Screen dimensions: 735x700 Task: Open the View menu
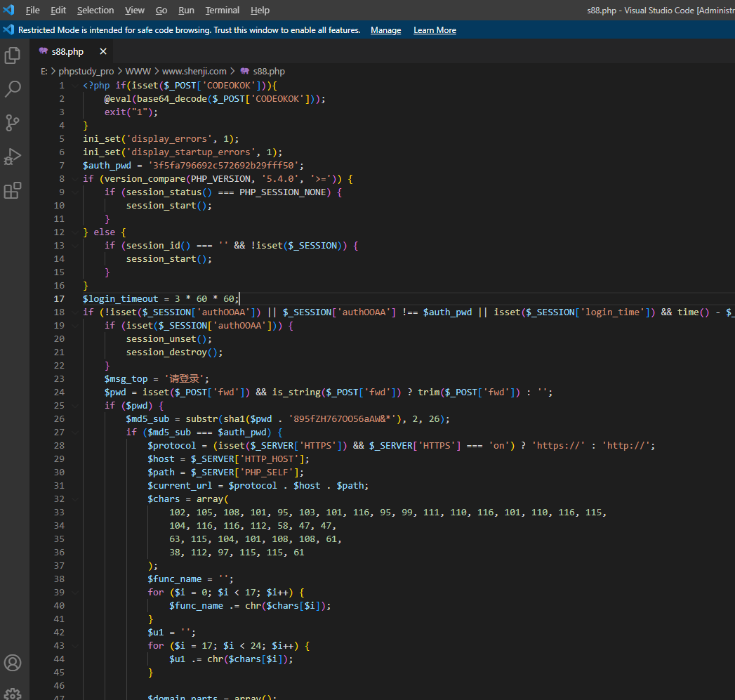point(135,11)
